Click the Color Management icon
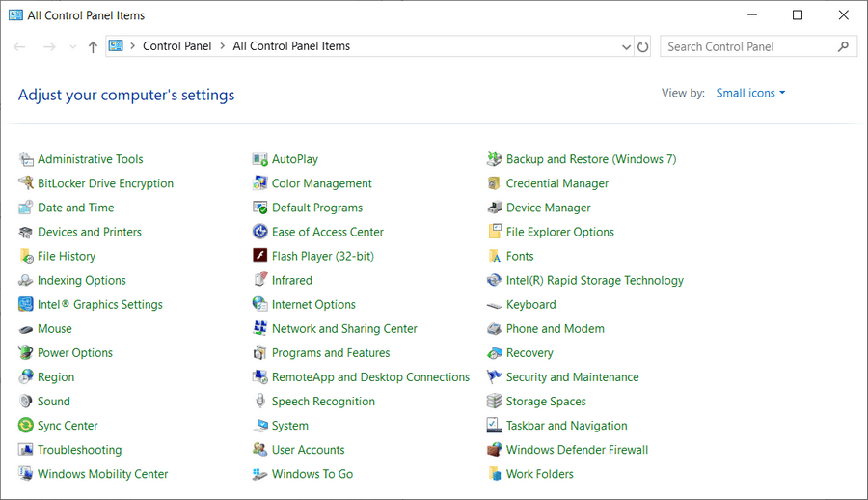The width and height of the screenshot is (868, 500). point(260,183)
